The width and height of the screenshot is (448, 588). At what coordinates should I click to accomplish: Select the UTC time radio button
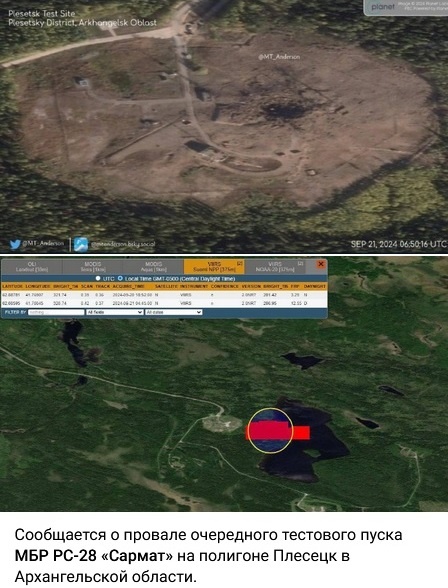click(98, 279)
